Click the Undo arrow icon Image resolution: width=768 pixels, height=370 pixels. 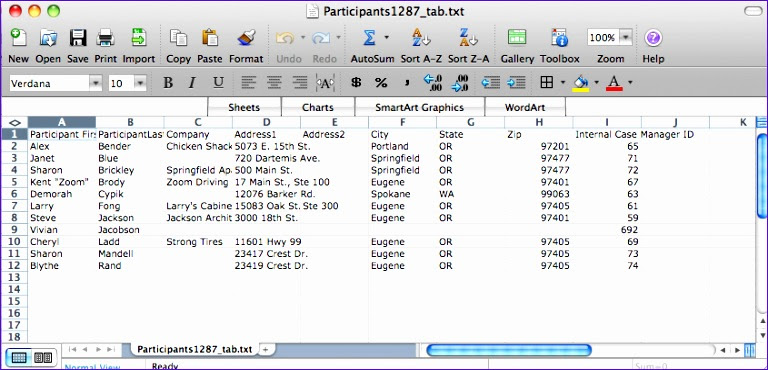click(x=285, y=38)
